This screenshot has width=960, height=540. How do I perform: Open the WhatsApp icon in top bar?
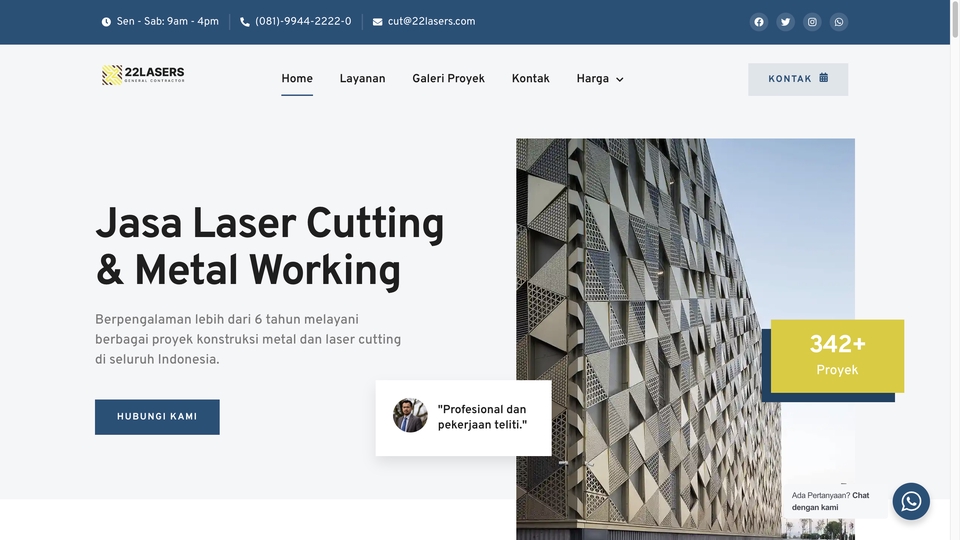coord(839,22)
